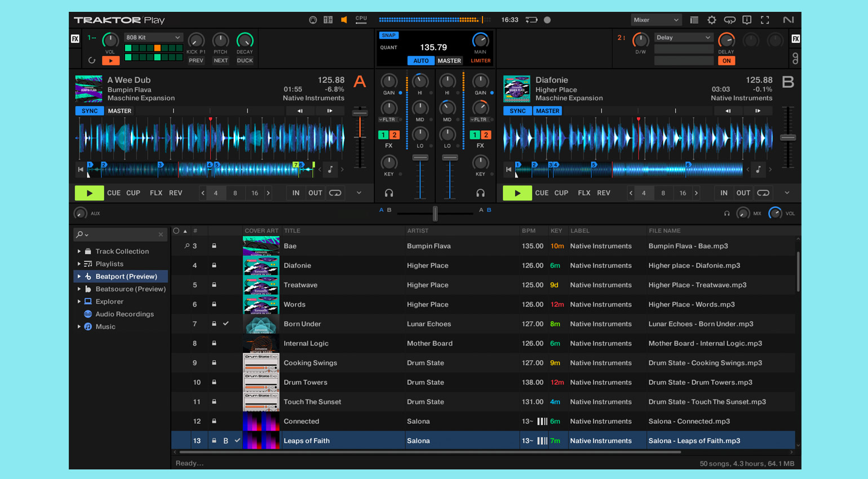Open the 808 Kit dropdown
Viewport: 868px width, 479px height.
(x=153, y=38)
